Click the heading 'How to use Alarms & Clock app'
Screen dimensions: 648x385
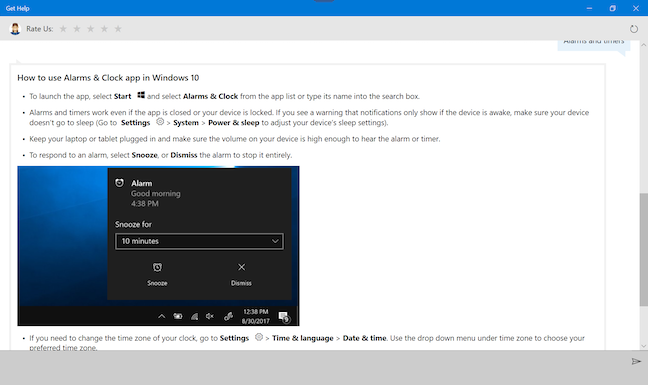click(x=108, y=78)
